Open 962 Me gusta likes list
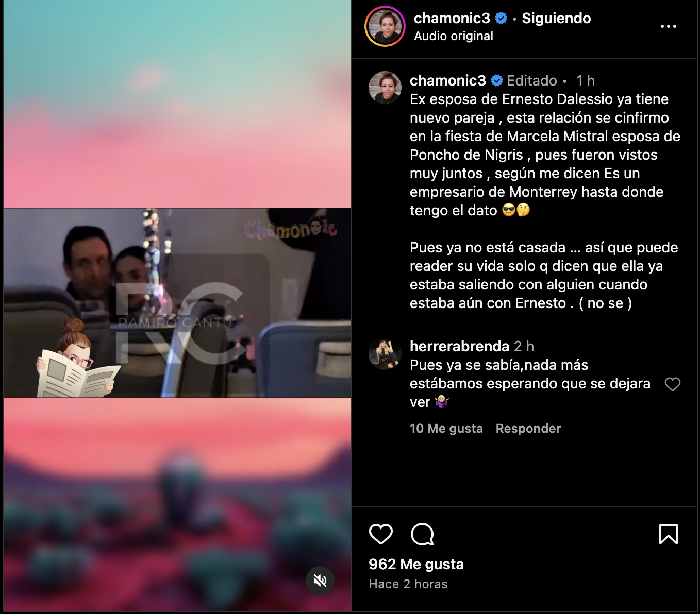Image resolution: width=700 pixels, height=614 pixels. click(416, 565)
